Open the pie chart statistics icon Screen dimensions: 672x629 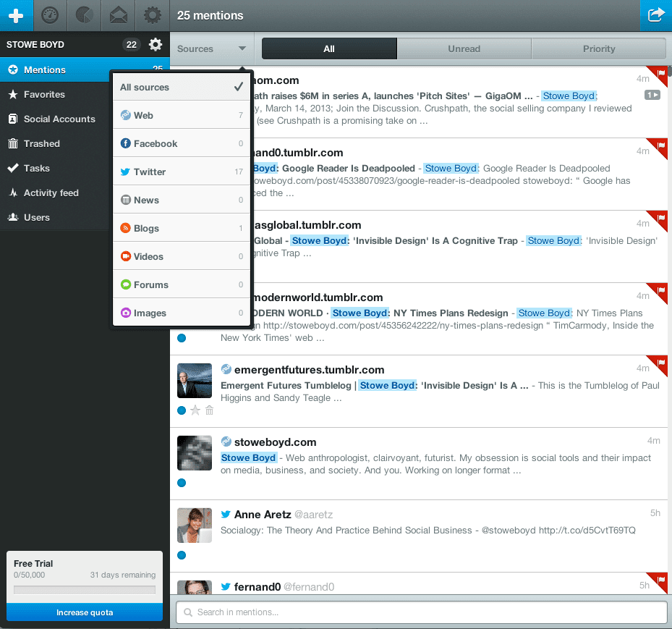coord(84,15)
